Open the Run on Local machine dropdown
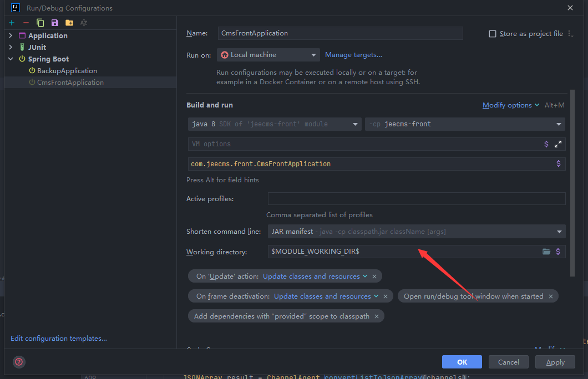This screenshot has width=588, height=379. pyautogui.click(x=268, y=55)
